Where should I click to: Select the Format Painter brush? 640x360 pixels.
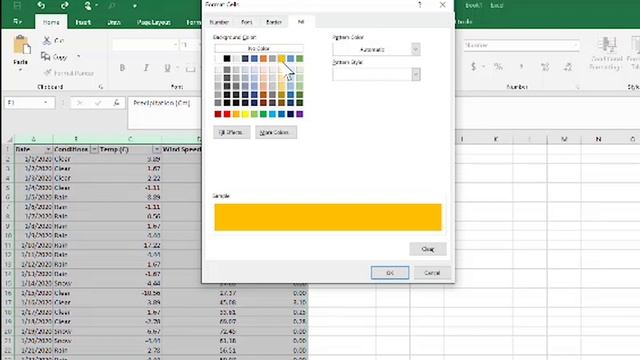(47, 73)
